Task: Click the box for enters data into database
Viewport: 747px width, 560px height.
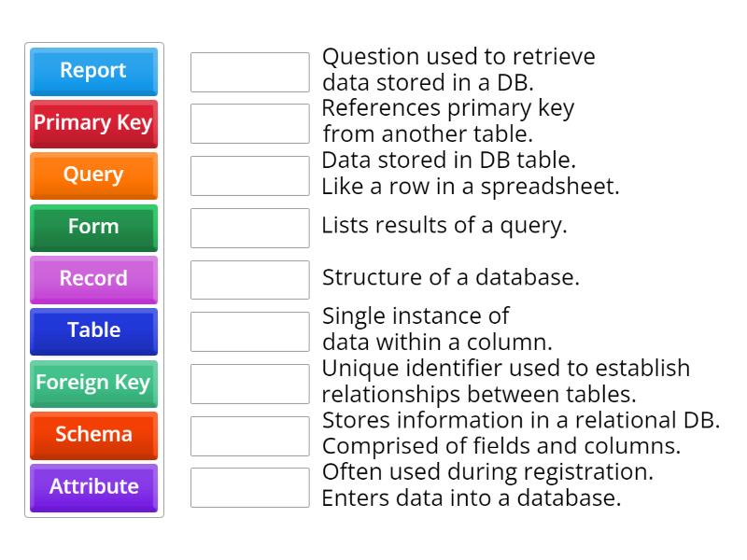Action: (x=248, y=485)
